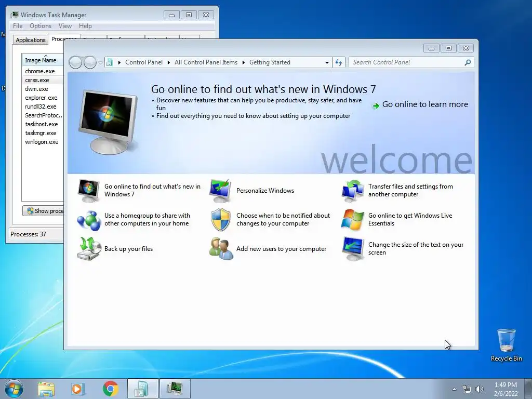Click All Control Panel Items breadcrumb

click(x=206, y=62)
